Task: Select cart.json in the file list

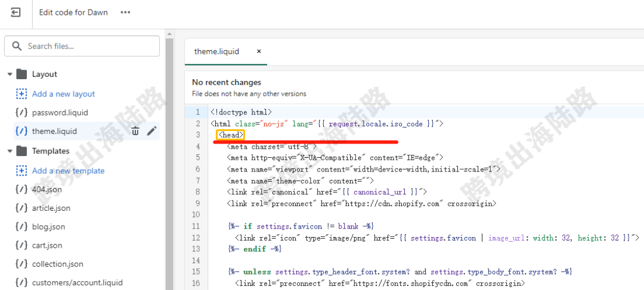Action: tap(47, 245)
